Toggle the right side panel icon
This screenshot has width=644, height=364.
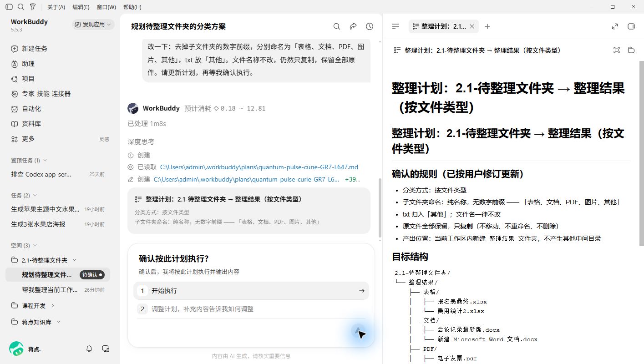(631, 26)
